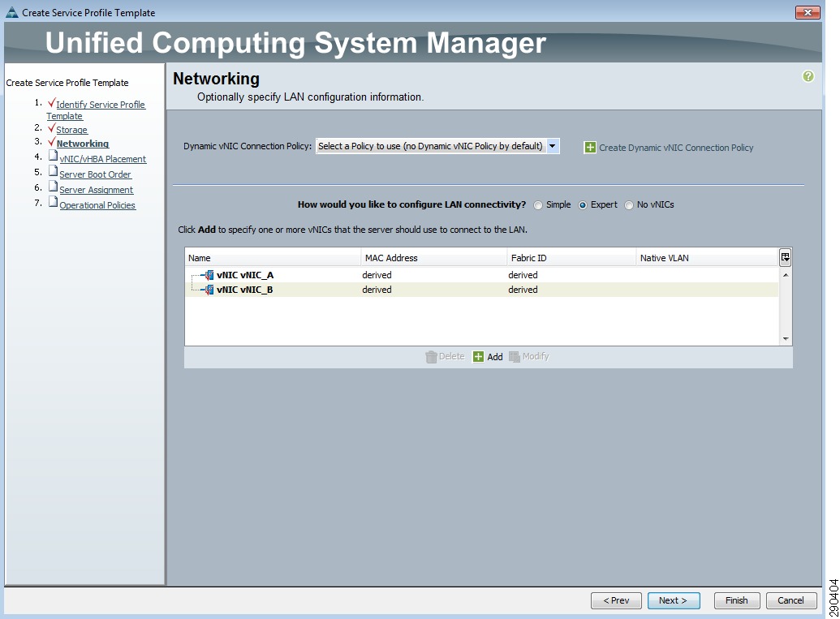840x619 pixels.
Task: Select the vNIC vNIC_B row
Action: click(481, 290)
